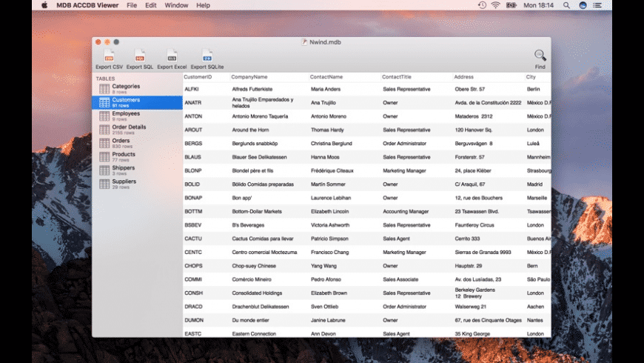Click the Export Excel toolbar icon
This screenshot has width=644, height=363.
172,56
